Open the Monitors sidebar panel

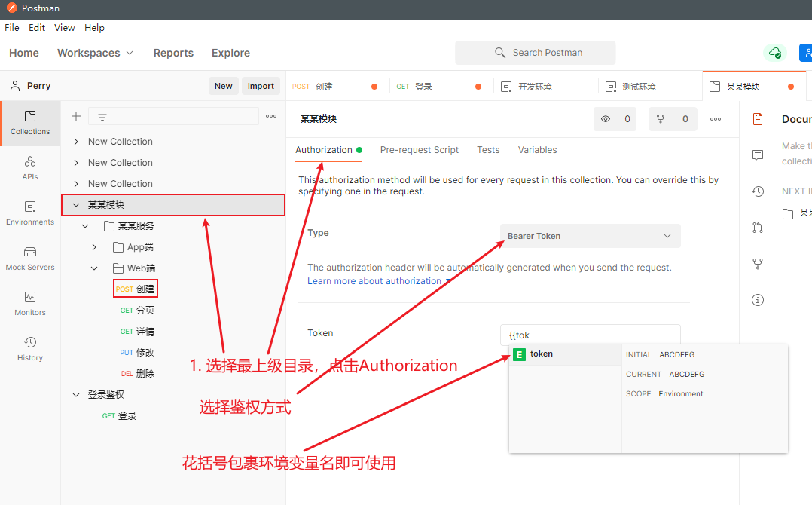tap(30, 304)
